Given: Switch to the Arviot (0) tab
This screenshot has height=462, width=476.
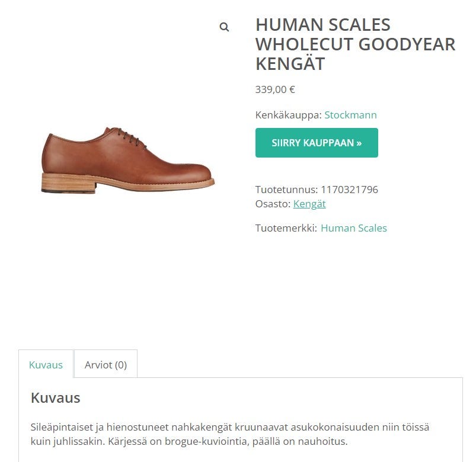Looking at the screenshot, I should 106,364.
